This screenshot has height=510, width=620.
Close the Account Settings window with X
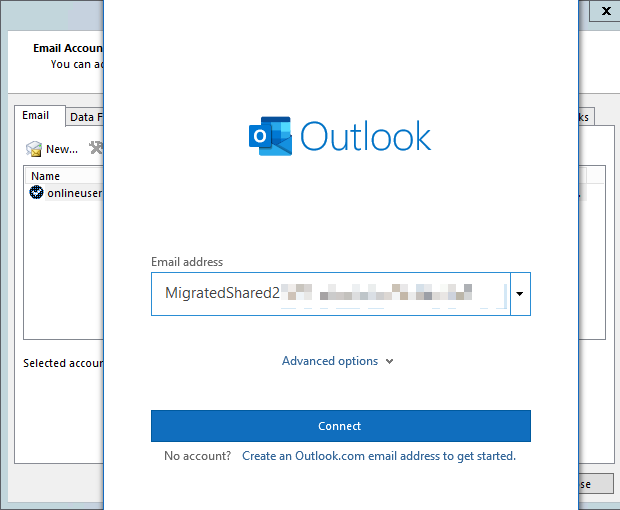pos(605,11)
